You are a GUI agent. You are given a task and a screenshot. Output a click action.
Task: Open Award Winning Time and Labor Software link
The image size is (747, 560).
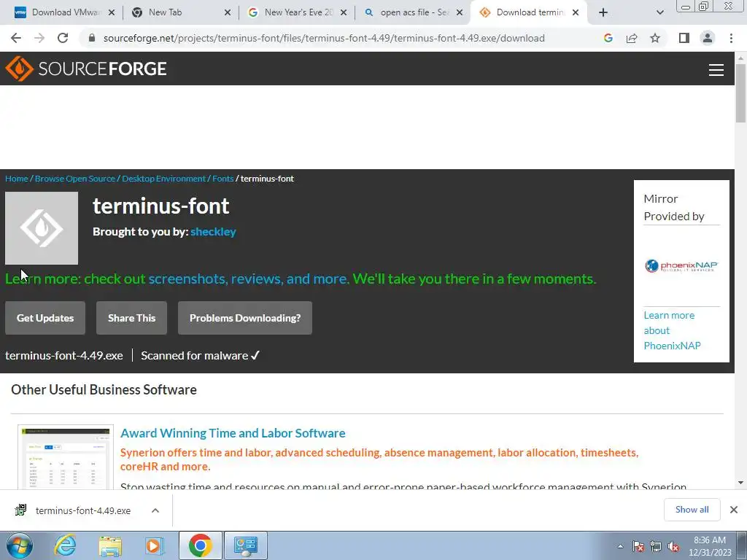(233, 433)
